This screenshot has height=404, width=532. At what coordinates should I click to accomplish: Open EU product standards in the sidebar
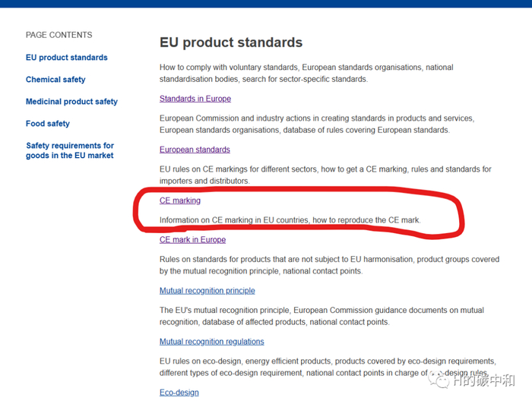point(67,58)
